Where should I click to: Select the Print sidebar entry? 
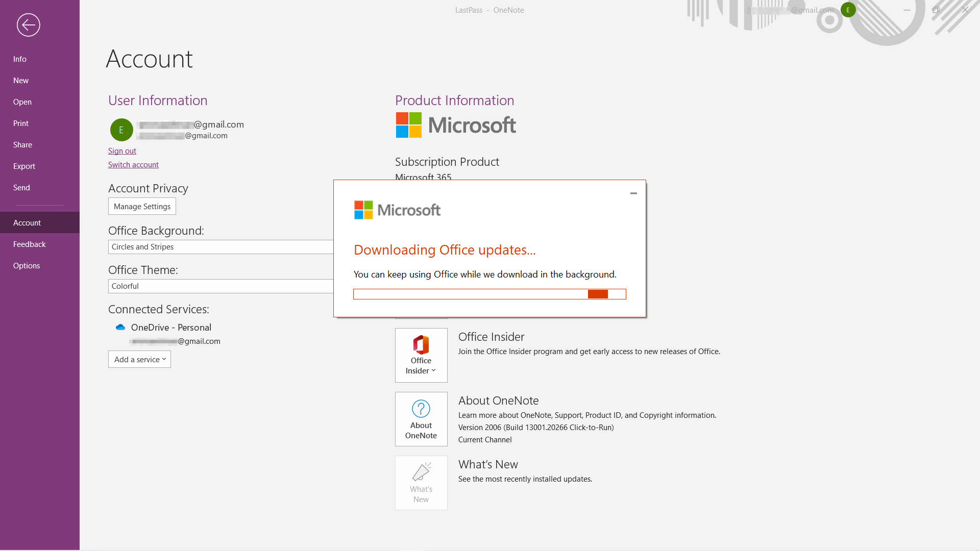pyautogui.click(x=21, y=123)
